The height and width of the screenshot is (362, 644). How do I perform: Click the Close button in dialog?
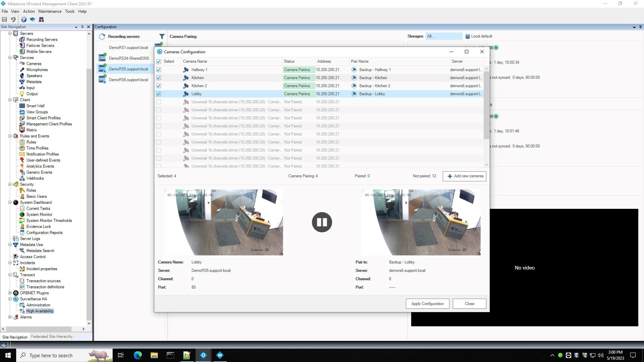pyautogui.click(x=469, y=304)
